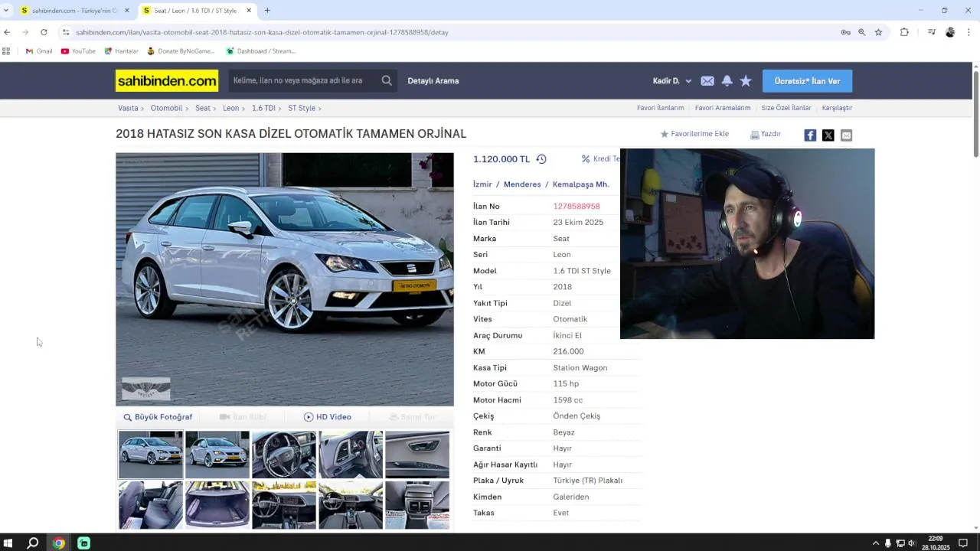Click Yazdır print link
The width and height of the screenshot is (980, 551).
coord(766,134)
